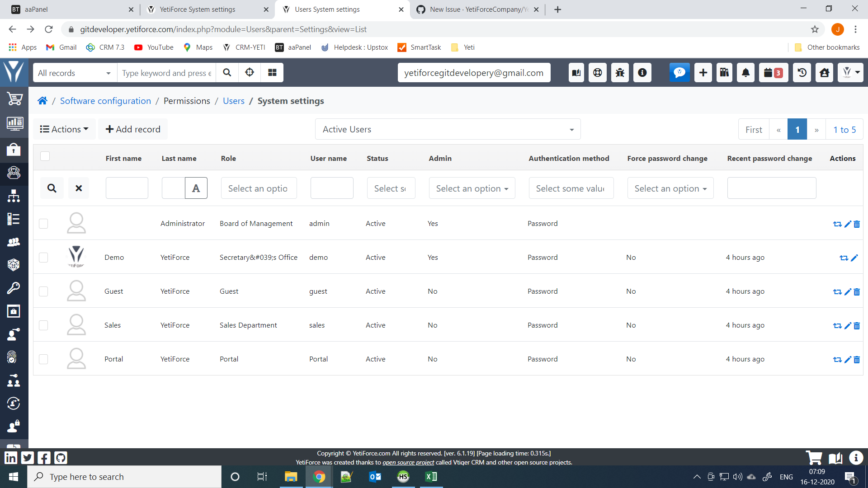The height and width of the screenshot is (488, 868).
Task: Open the Actions dropdown menu
Action: [64, 129]
